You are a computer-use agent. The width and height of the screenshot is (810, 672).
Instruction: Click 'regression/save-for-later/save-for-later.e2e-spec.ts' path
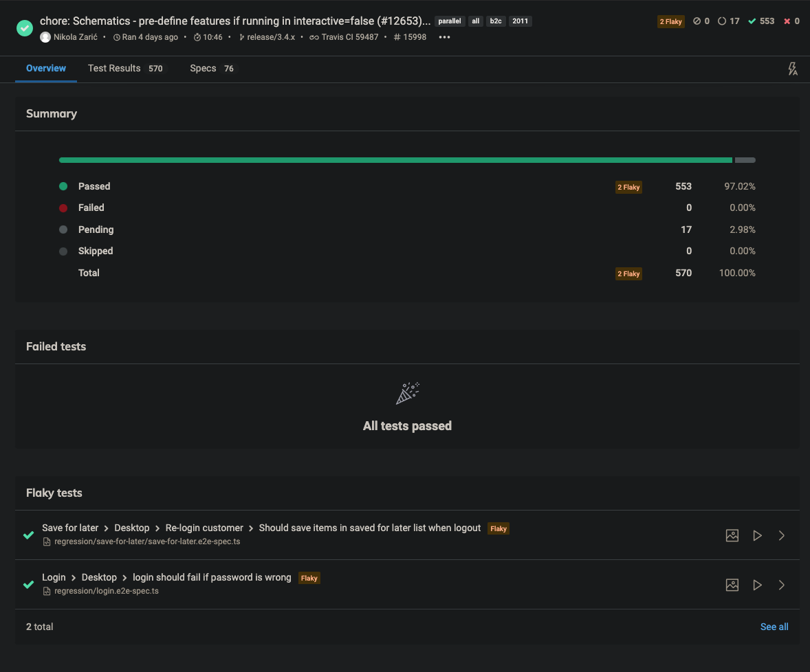pyautogui.click(x=147, y=541)
